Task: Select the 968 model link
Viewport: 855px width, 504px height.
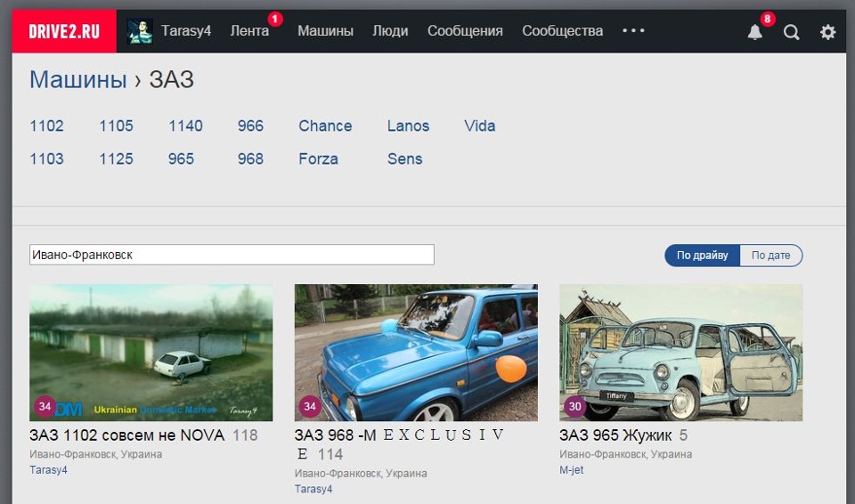Action: coord(250,159)
